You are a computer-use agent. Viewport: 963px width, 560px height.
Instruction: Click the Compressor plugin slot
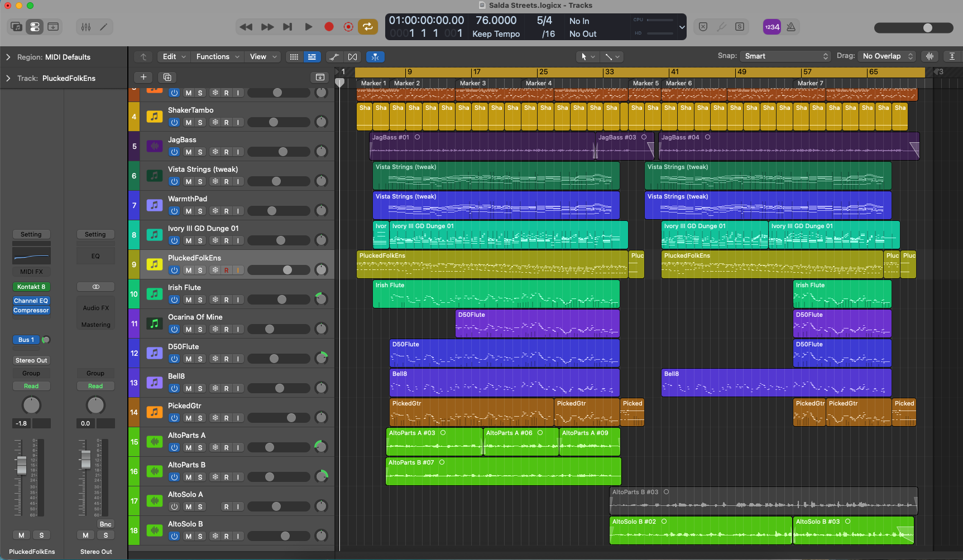(32, 310)
